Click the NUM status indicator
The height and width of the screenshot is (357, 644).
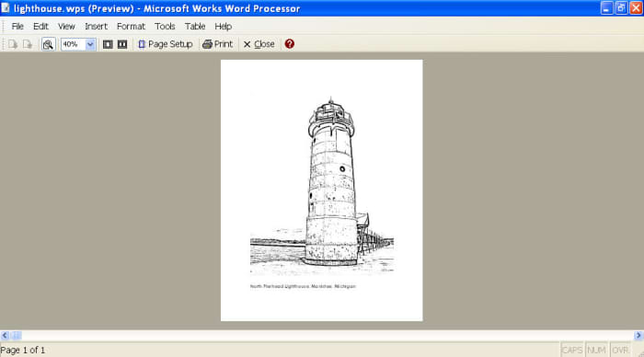[596, 350]
